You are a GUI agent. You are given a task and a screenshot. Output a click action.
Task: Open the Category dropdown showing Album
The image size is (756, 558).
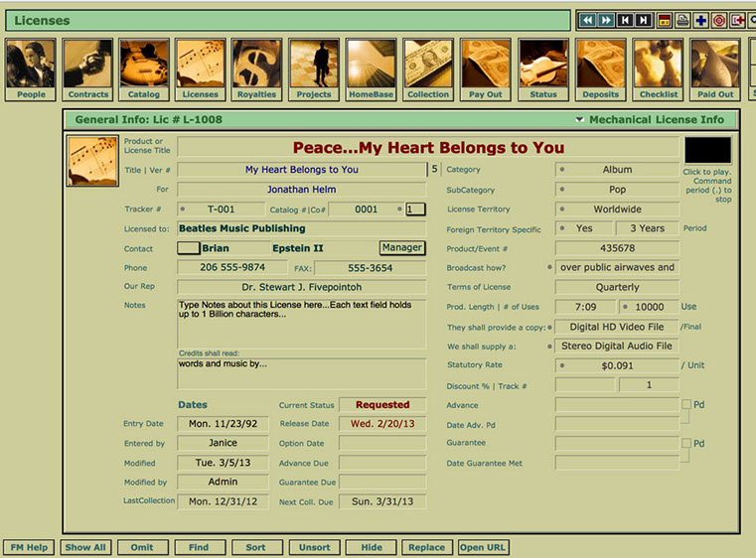[617, 170]
